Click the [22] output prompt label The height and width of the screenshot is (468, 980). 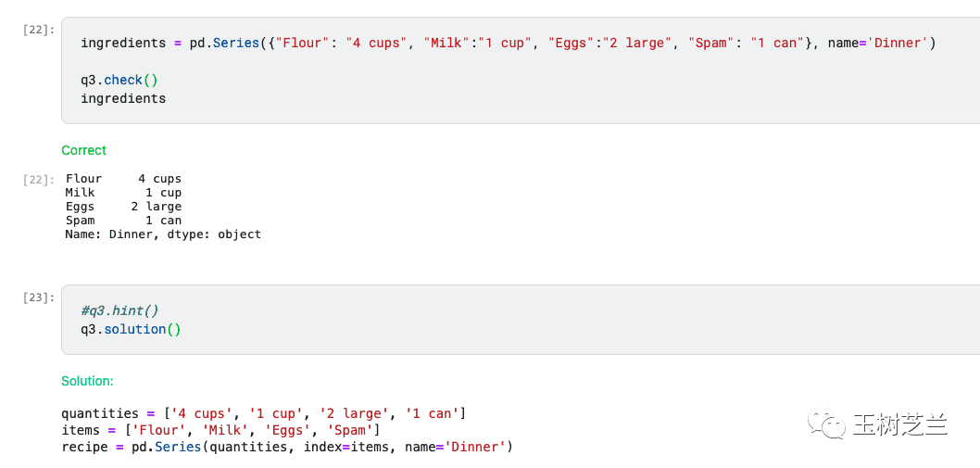(40, 180)
